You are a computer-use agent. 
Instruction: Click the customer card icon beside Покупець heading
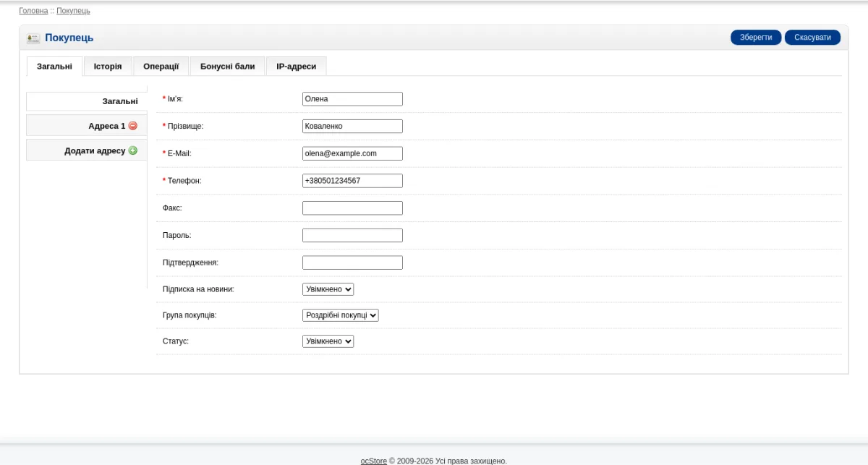coord(33,38)
